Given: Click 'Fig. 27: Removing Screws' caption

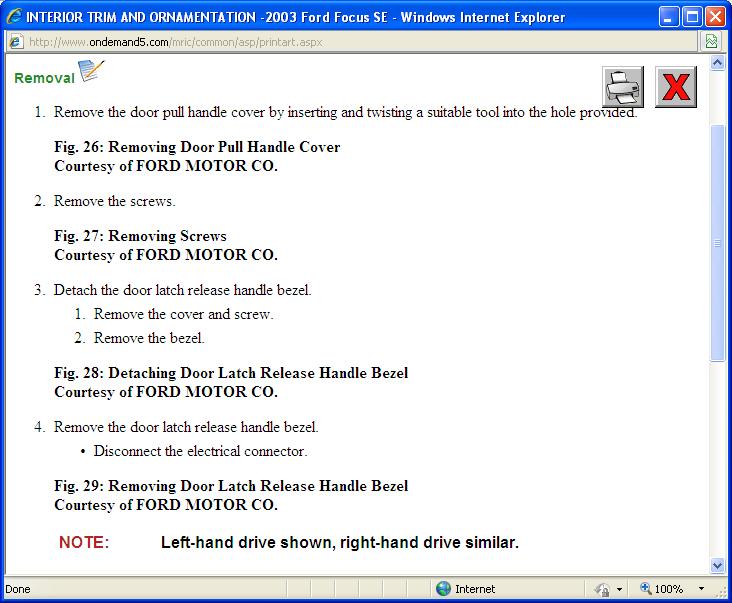Looking at the screenshot, I should pos(140,236).
